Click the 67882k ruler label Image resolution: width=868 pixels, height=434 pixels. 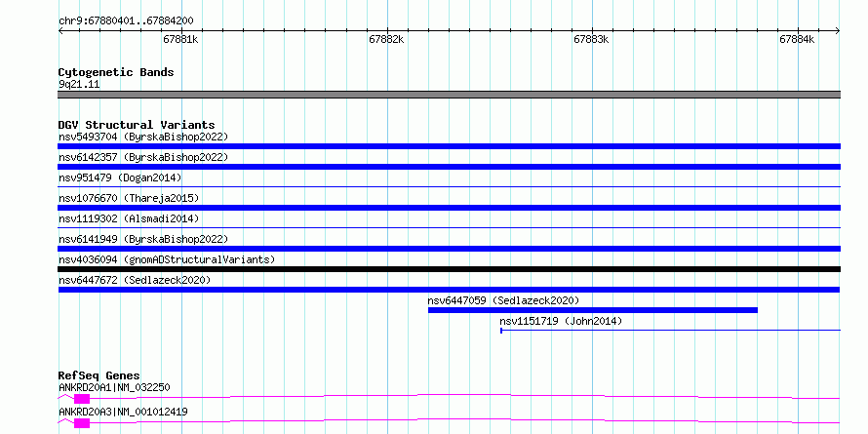386,39
